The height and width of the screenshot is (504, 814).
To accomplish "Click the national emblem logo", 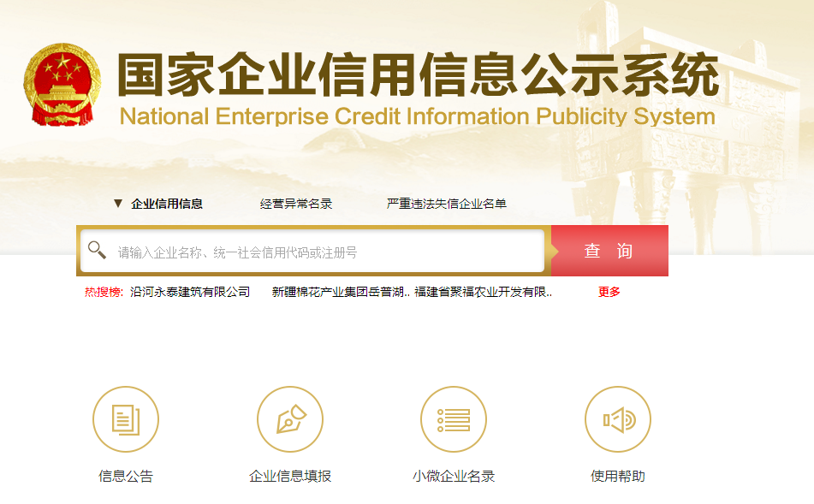I will click(62, 84).
